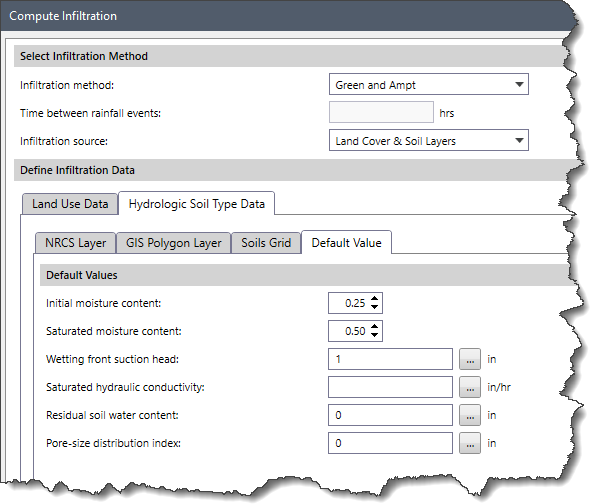Click the Pore-size distribution index field
The width and height of the screenshot is (591, 504).
click(x=390, y=443)
